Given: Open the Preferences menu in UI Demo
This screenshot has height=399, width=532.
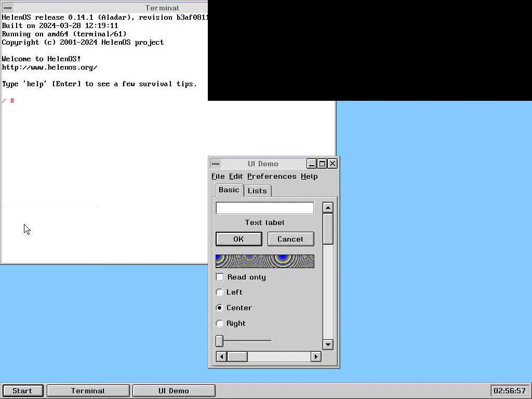Looking at the screenshot, I should click(x=272, y=177).
